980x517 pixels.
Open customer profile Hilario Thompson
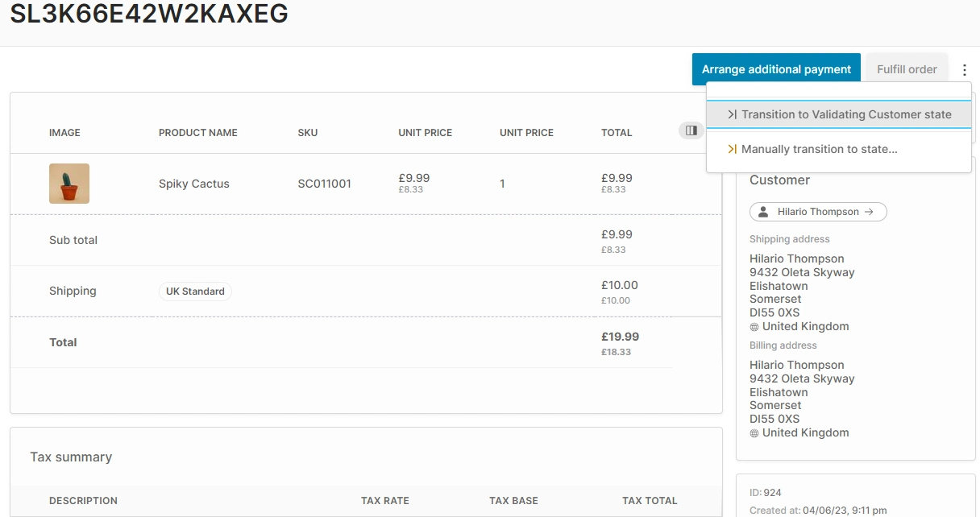pos(818,212)
